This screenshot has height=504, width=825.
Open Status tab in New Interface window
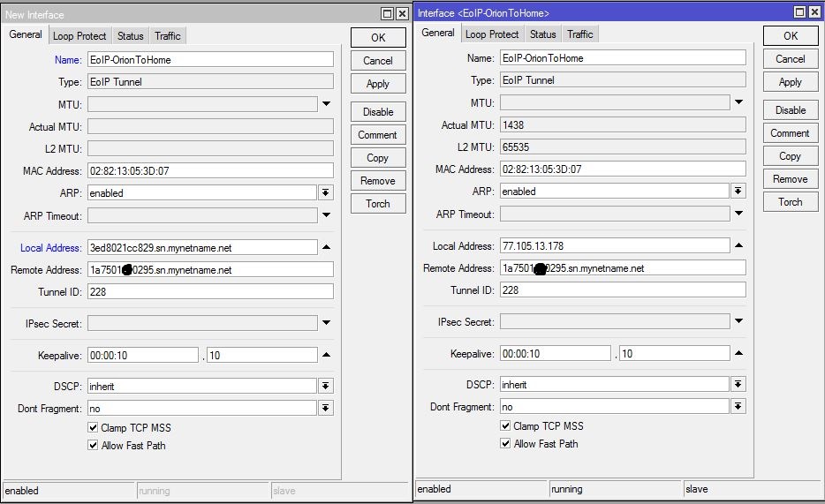(x=131, y=35)
